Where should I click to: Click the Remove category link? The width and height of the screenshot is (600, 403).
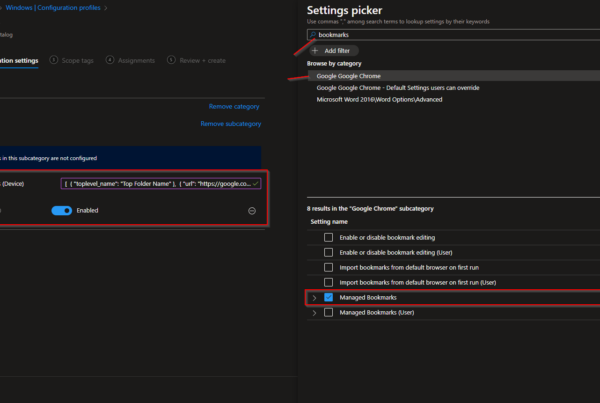click(x=234, y=106)
